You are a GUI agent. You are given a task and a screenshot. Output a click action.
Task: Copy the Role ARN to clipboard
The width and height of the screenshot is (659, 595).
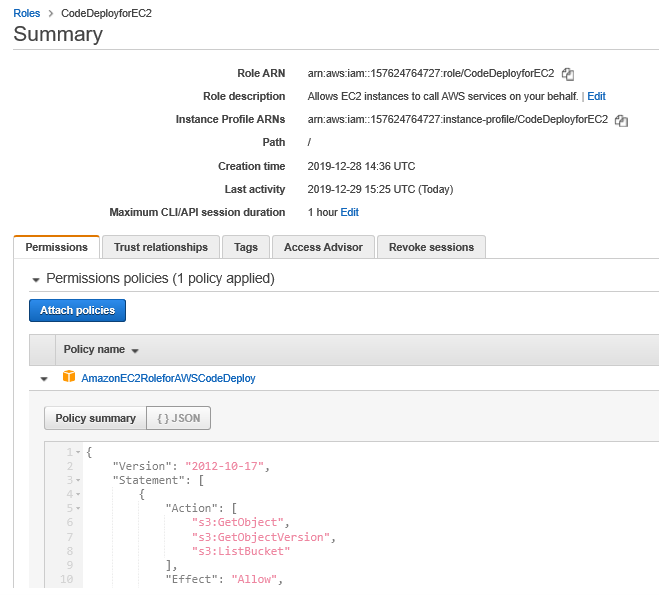click(x=568, y=74)
